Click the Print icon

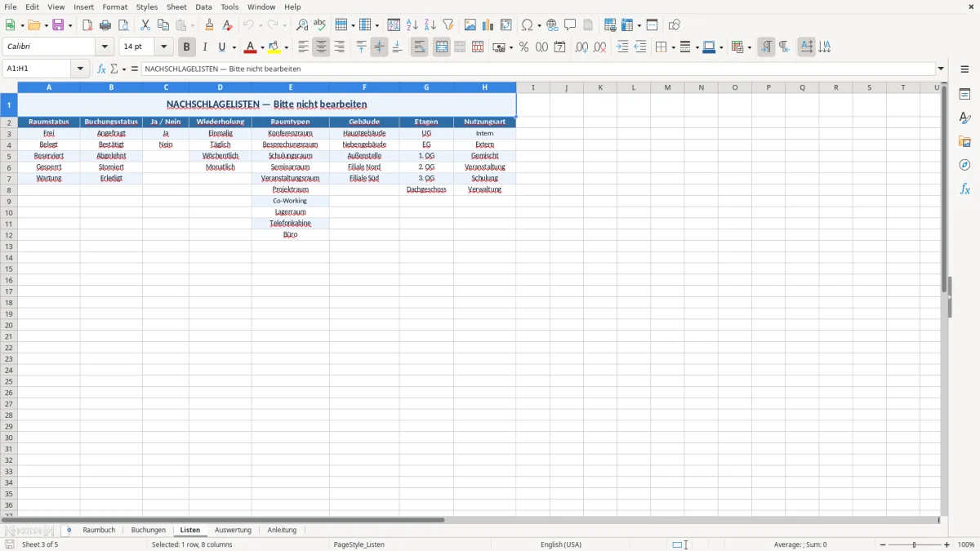(105, 25)
